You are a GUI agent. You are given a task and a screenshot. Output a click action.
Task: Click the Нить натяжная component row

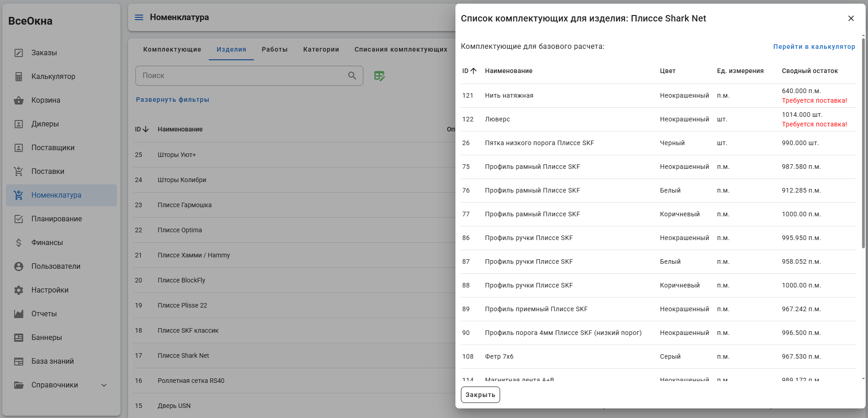(658, 96)
